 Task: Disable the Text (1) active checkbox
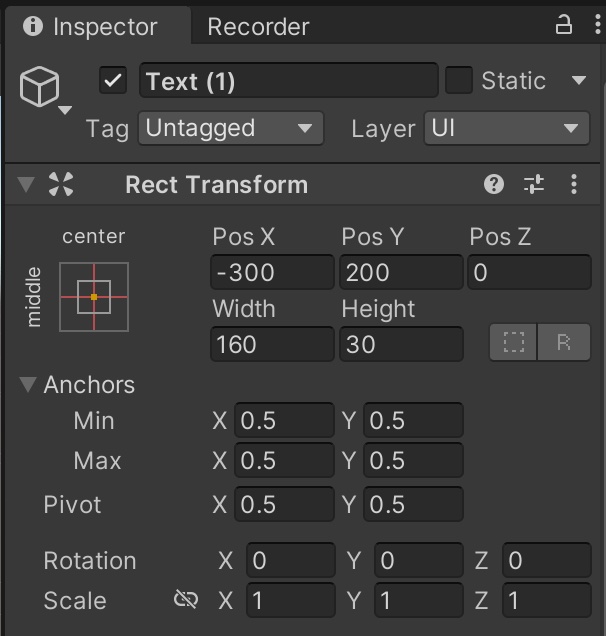(x=113, y=81)
